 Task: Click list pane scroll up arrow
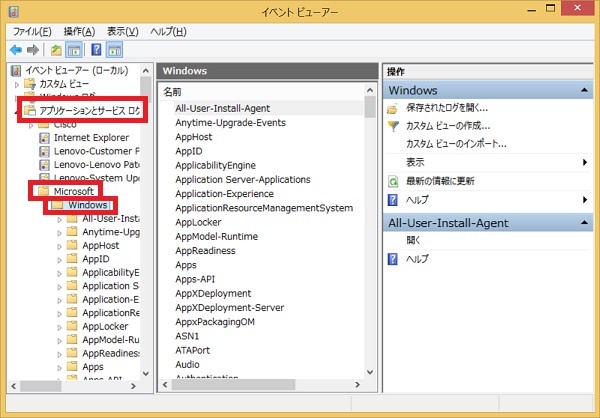[x=370, y=90]
